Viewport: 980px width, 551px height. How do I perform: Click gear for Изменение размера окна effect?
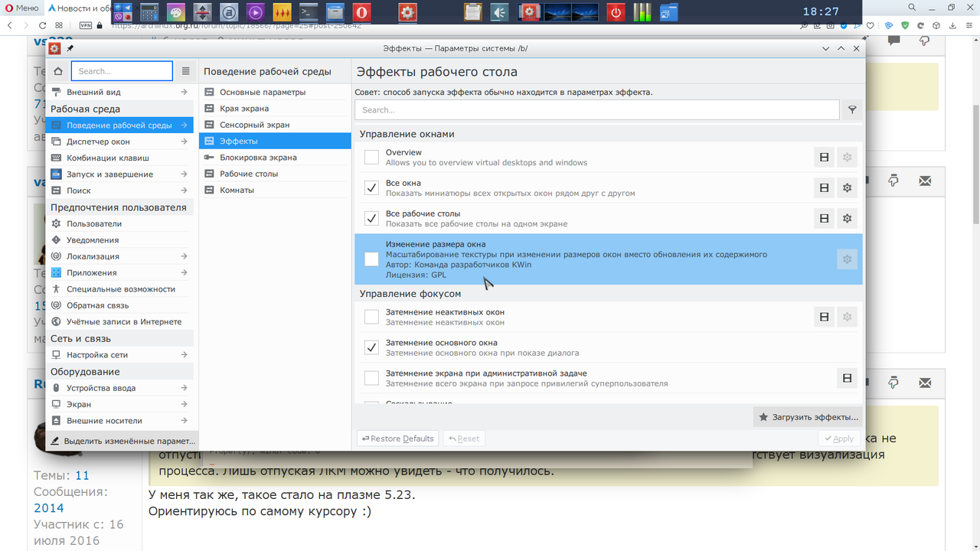click(847, 259)
